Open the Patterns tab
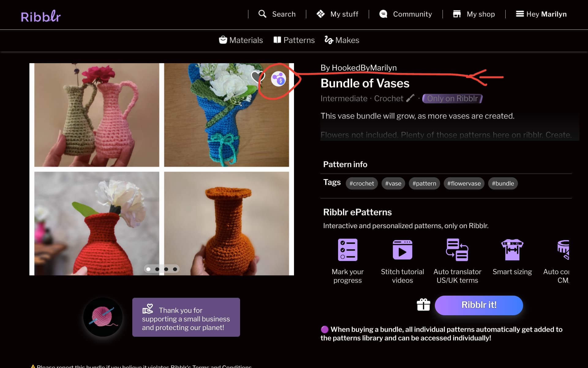Image resolution: width=588 pixels, height=368 pixels. pyautogui.click(x=294, y=40)
